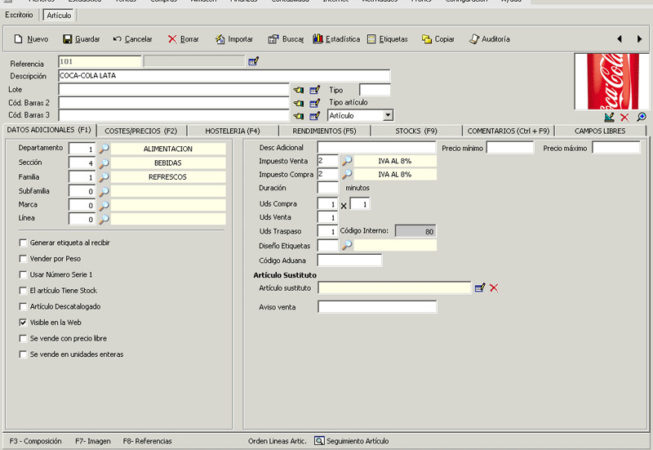Click the Referencia field showing 101

pos(100,62)
